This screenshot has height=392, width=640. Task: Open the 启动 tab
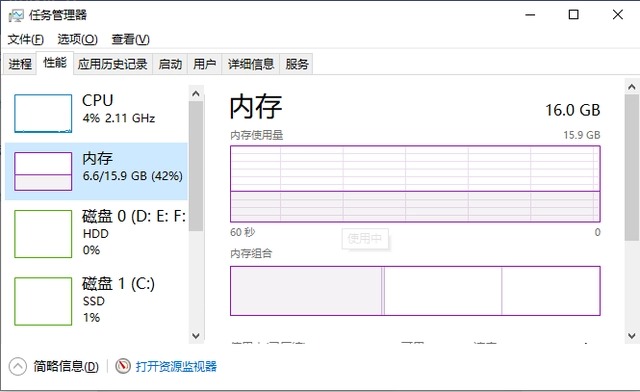pyautogui.click(x=170, y=64)
